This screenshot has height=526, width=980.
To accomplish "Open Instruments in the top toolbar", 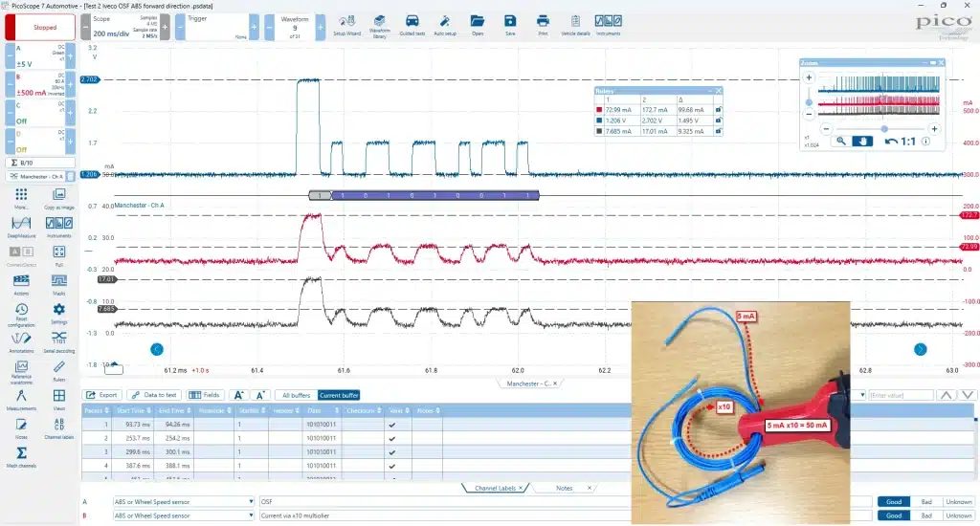I will click(608, 25).
